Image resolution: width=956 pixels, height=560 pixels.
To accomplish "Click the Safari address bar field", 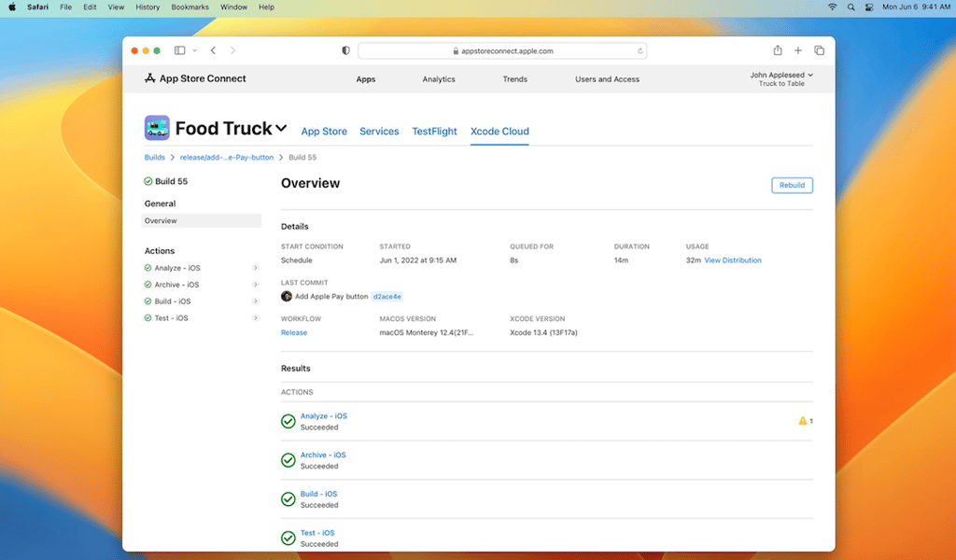I will tap(502, 51).
